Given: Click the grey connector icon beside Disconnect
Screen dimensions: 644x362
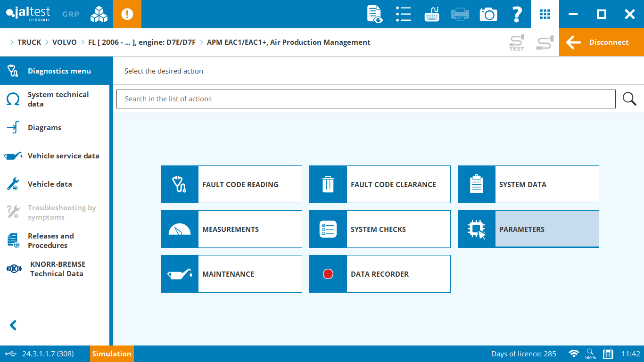Looking at the screenshot, I should coord(545,42).
